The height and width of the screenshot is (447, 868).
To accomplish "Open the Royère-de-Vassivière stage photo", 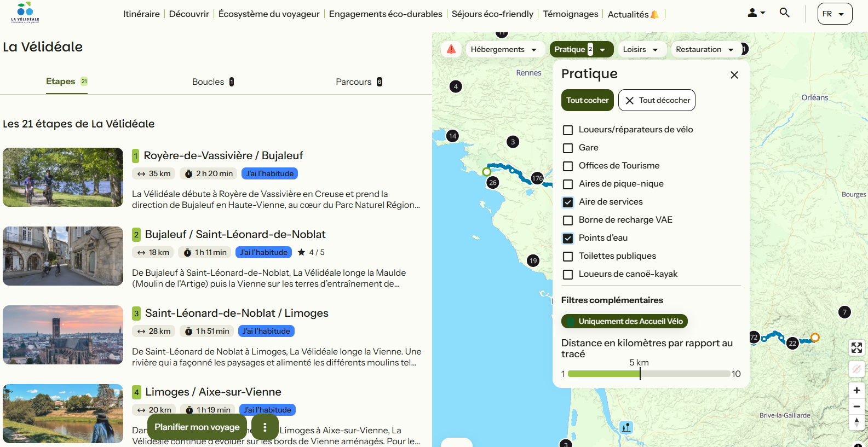I will pyautogui.click(x=63, y=177).
